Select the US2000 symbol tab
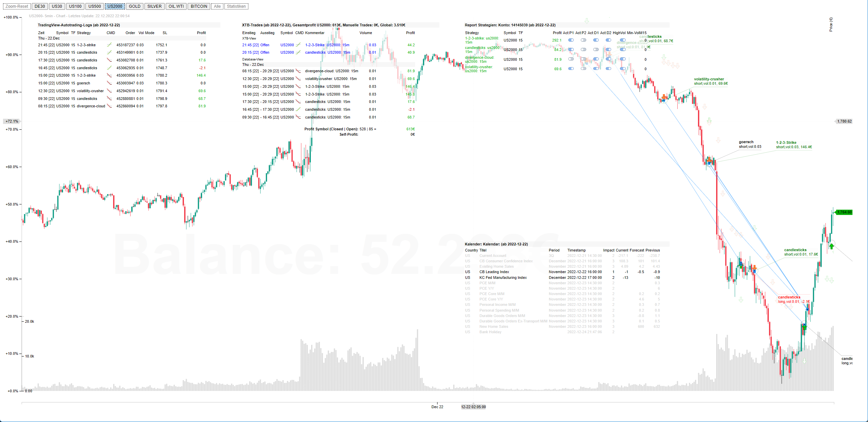 115,6
